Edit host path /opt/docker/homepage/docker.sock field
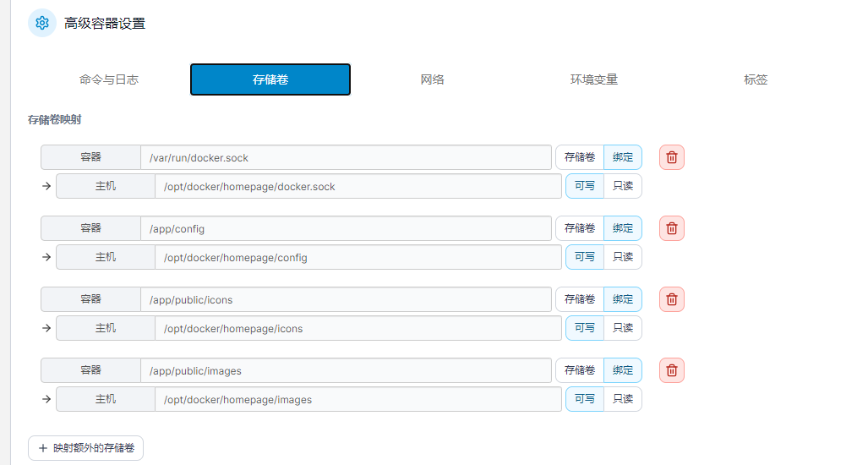Image resolution: width=868 pixels, height=465 pixels. tap(358, 187)
